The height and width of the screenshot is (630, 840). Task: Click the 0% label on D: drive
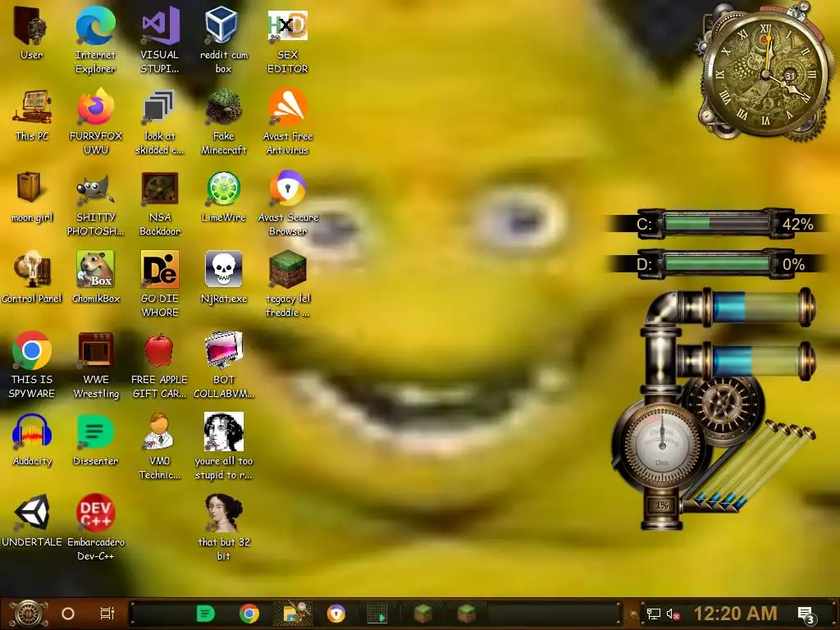click(x=793, y=265)
